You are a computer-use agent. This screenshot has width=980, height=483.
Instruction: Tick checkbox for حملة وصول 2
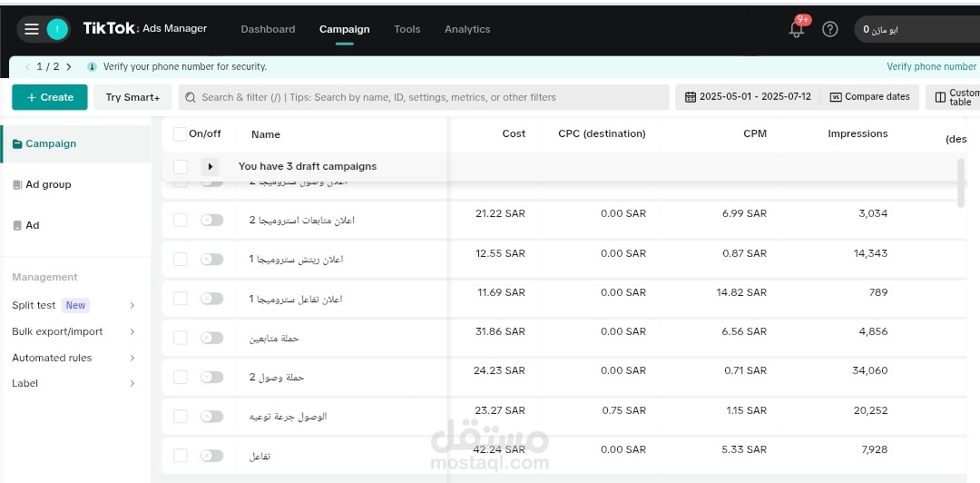(x=180, y=378)
